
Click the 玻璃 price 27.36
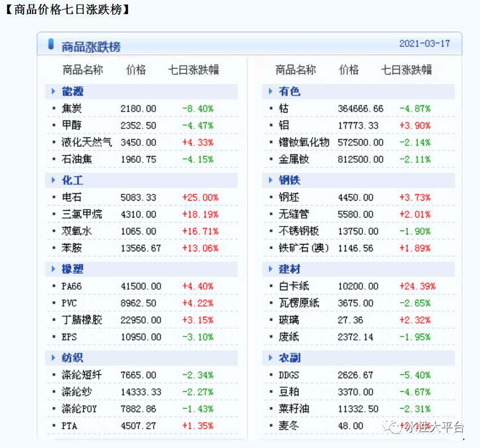pyautogui.click(x=350, y=320)
